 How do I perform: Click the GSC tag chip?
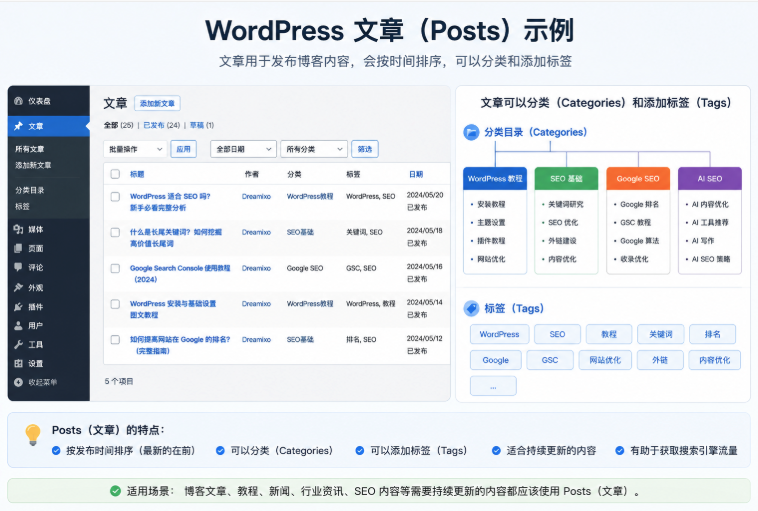[550, 360]
